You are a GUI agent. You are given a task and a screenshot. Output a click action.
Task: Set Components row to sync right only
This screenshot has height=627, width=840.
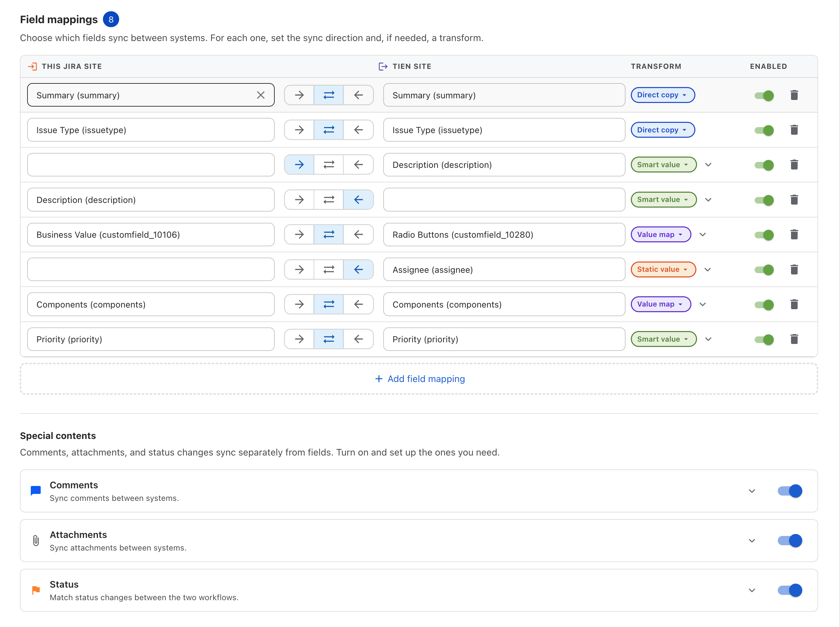(299, 304)
